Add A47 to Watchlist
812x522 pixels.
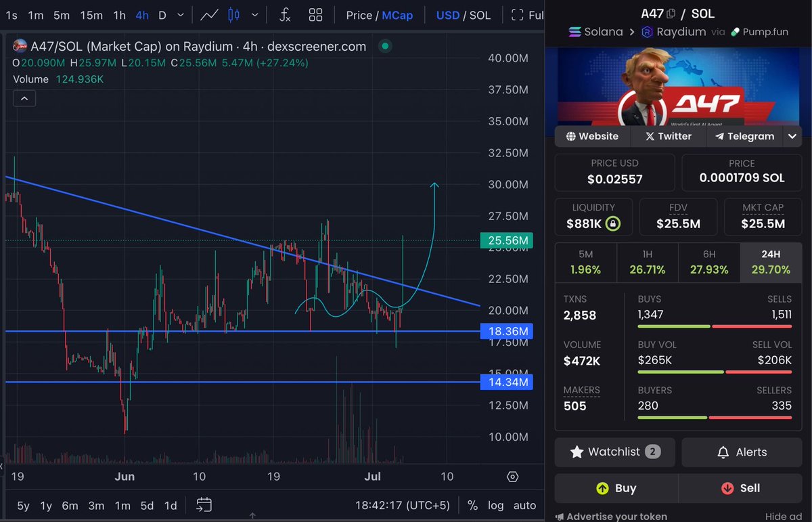pyautogui.click(x=615, y=452)
